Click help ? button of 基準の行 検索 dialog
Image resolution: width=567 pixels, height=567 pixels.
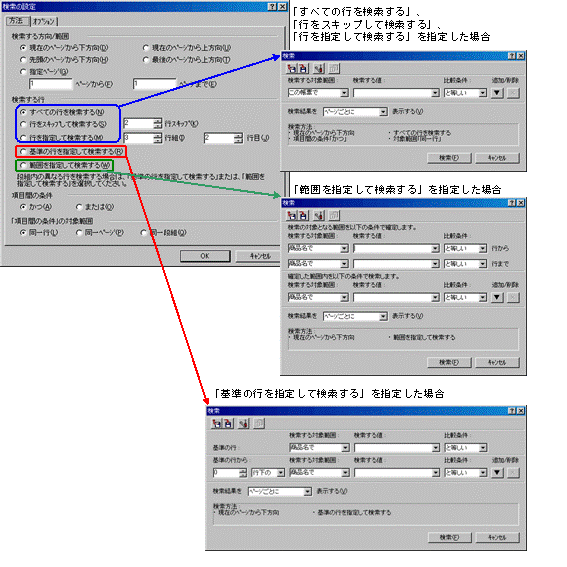[x=511, y=411]
